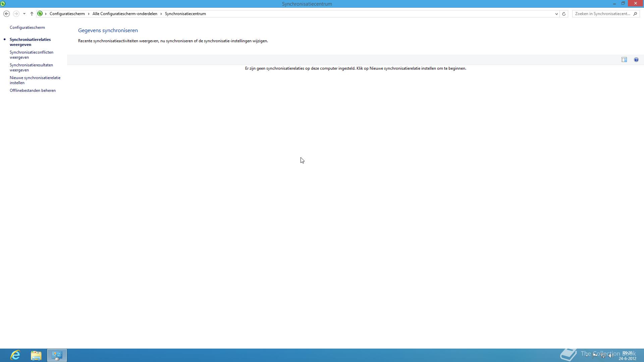The image size is (644, 362).
Task: Click the Up one level arrow
Action: point(32,14)
